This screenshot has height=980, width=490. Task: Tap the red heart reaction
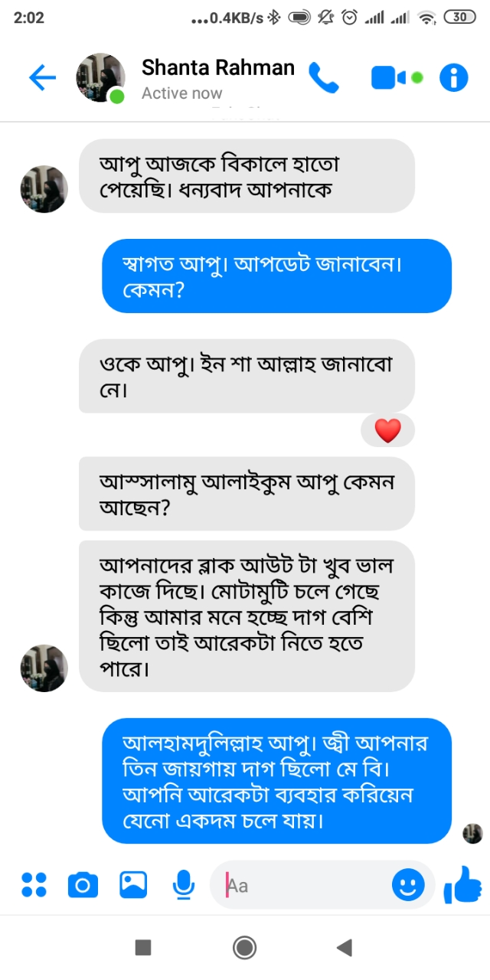pyautogui.click(x=387, y=431)
